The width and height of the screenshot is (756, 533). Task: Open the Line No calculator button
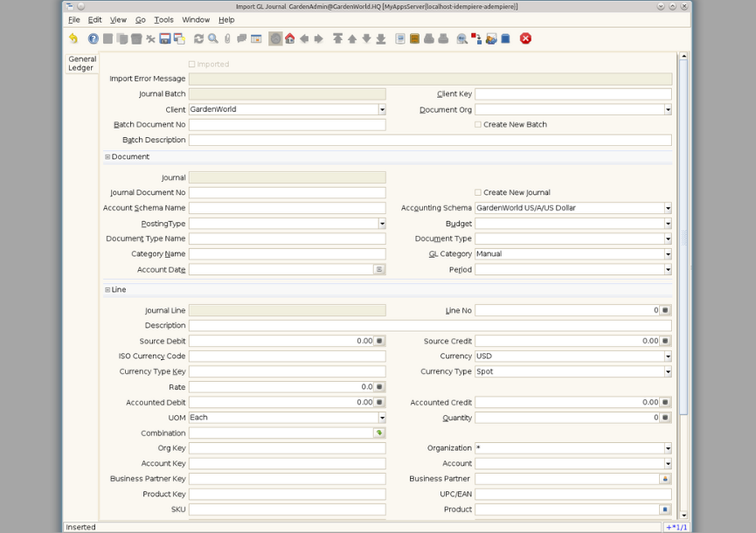pyautogui.click(x=665, y=310)
